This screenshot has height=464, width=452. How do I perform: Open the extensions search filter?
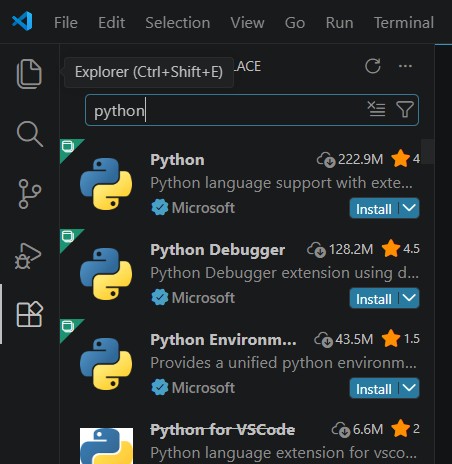405,109
